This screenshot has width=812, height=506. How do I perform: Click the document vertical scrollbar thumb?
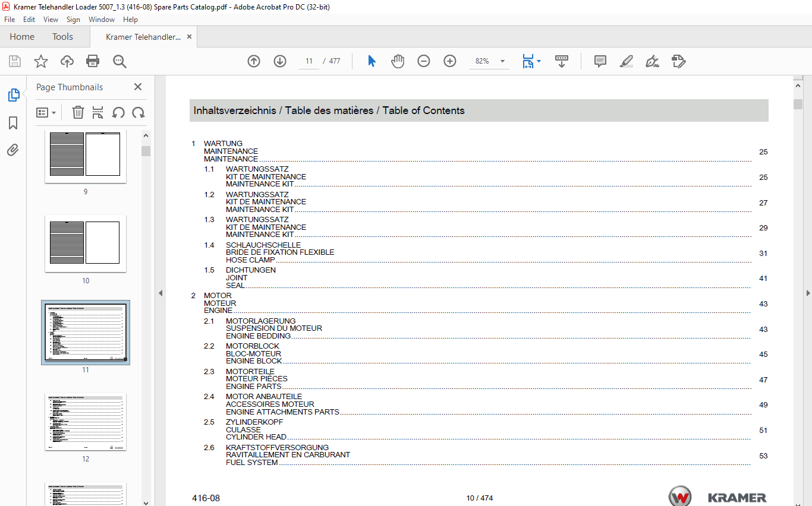coord(798,105)
